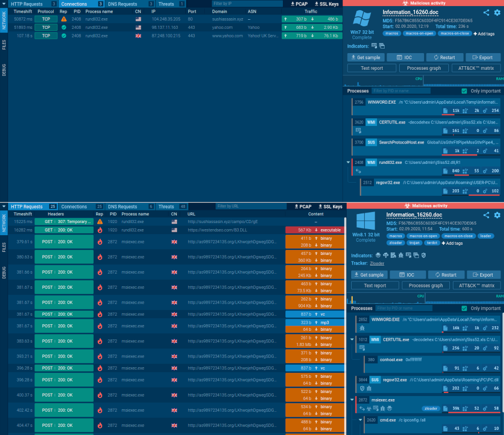This screenshot has width=504, height=435.
Task: Open the Zloader tracker link
Action: (376, 264)
